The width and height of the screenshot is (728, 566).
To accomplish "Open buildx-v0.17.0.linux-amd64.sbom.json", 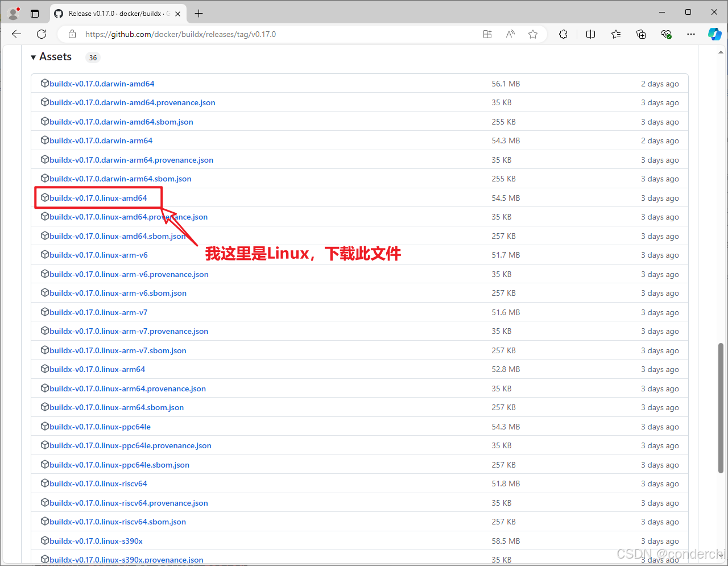I will [118, 236].
